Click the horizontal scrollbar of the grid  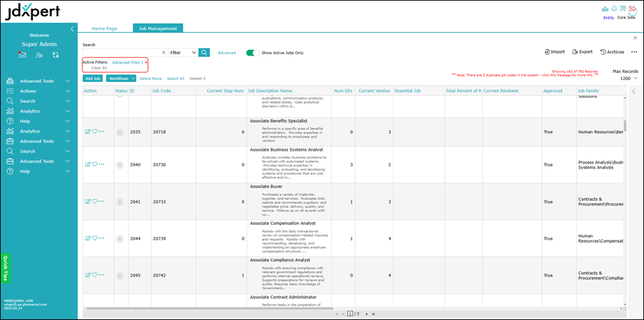pyautogui.click(x=212, y=308)
